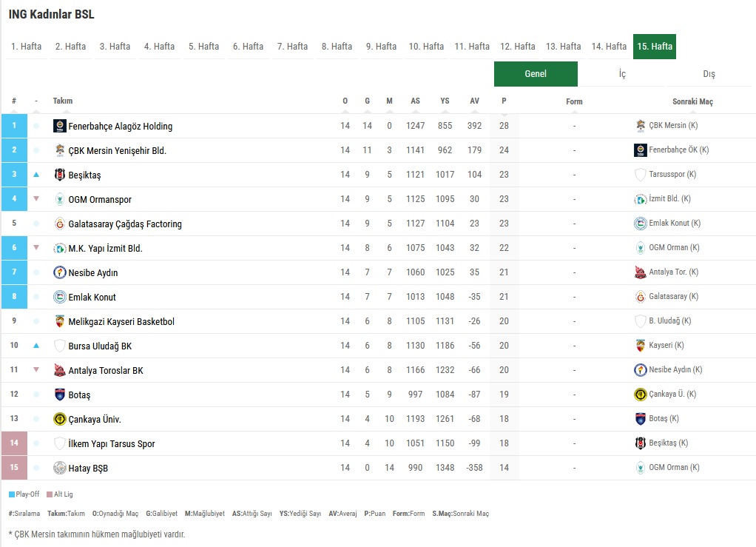Select the 10. Hafta week tab
756x547 pixels.
[x=426, y=46]
